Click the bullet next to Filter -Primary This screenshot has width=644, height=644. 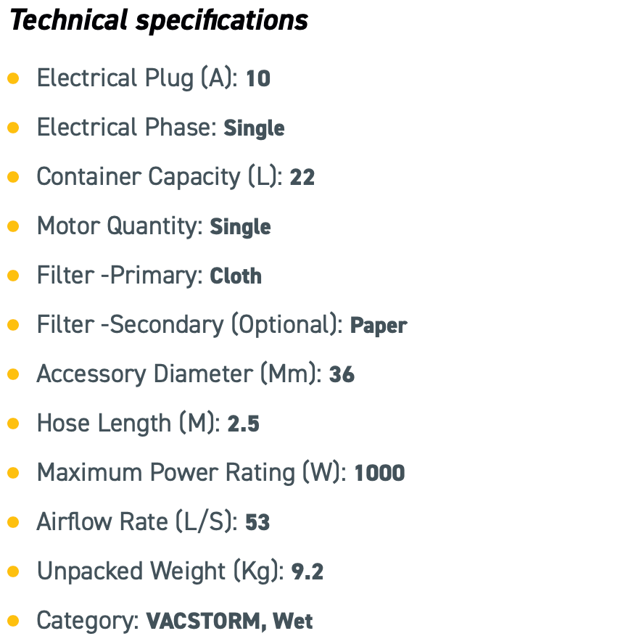(x=13, y=276)
